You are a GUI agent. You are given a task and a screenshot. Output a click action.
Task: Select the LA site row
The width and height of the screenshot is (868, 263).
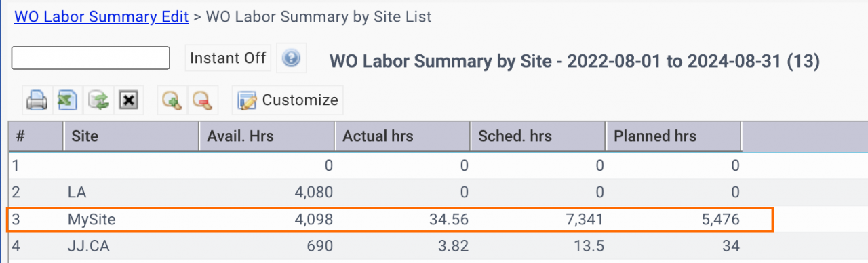tap(389, 193)
